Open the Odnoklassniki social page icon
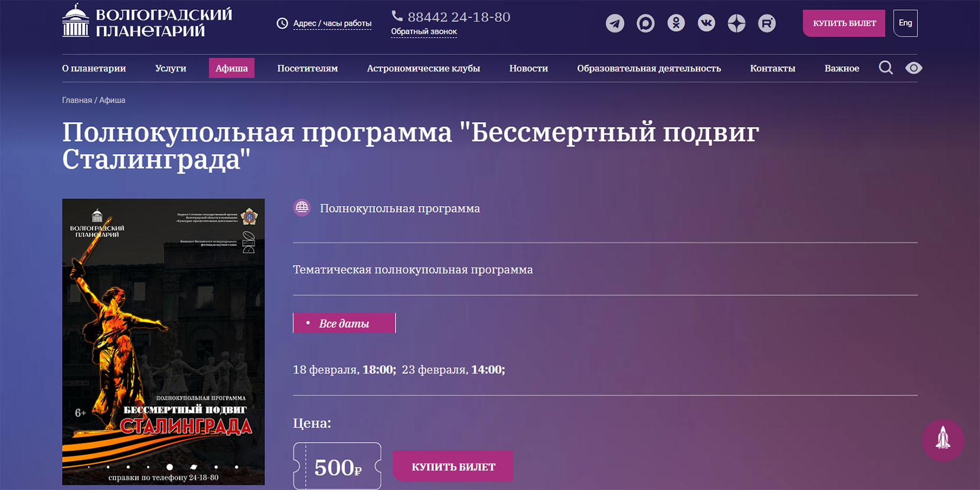 [x=676, y=24]
